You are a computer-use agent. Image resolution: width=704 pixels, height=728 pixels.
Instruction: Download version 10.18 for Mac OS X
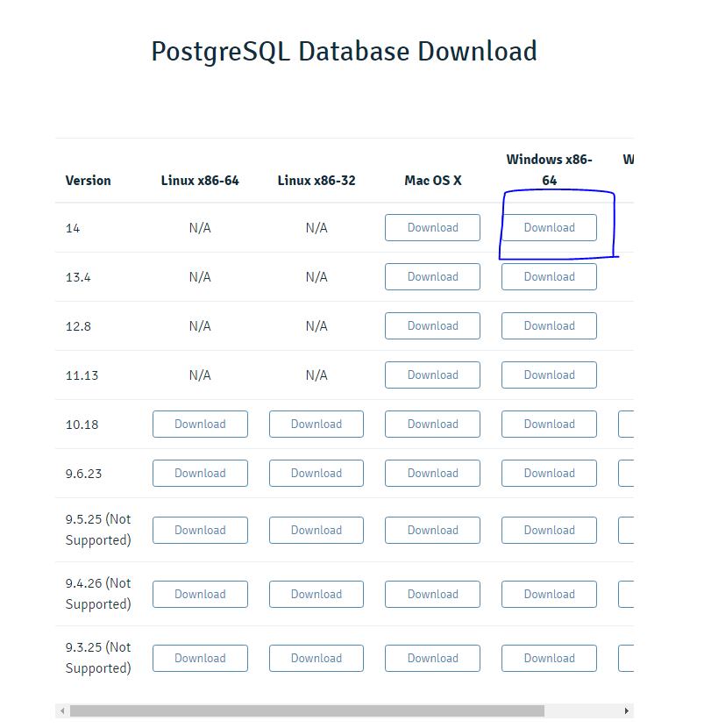[432, 424]
